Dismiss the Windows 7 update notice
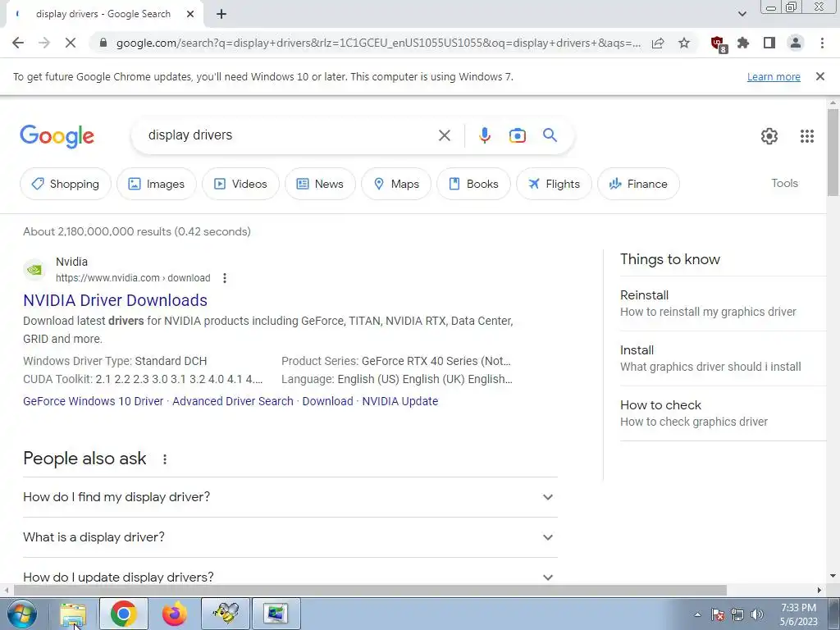The image size is (840, 630). pos(820,76)
